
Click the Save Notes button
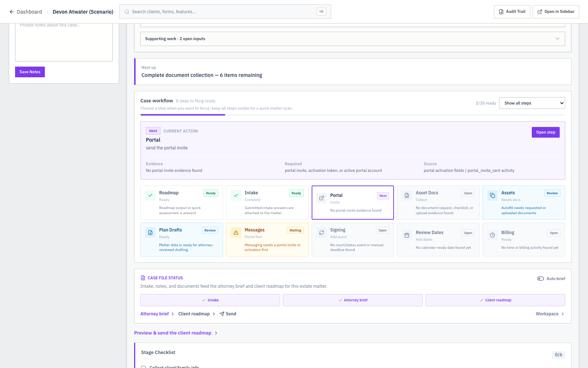click(30, 72)
